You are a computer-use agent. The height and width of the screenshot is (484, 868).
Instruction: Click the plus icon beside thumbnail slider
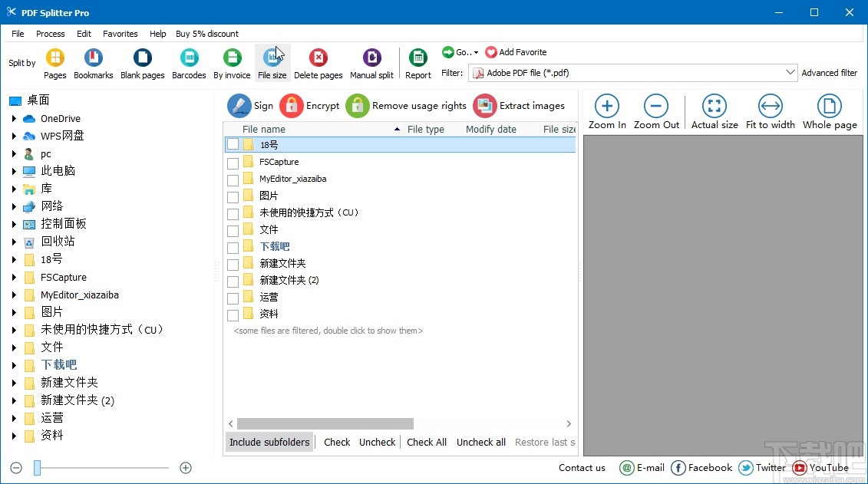[x=186, y=468]
